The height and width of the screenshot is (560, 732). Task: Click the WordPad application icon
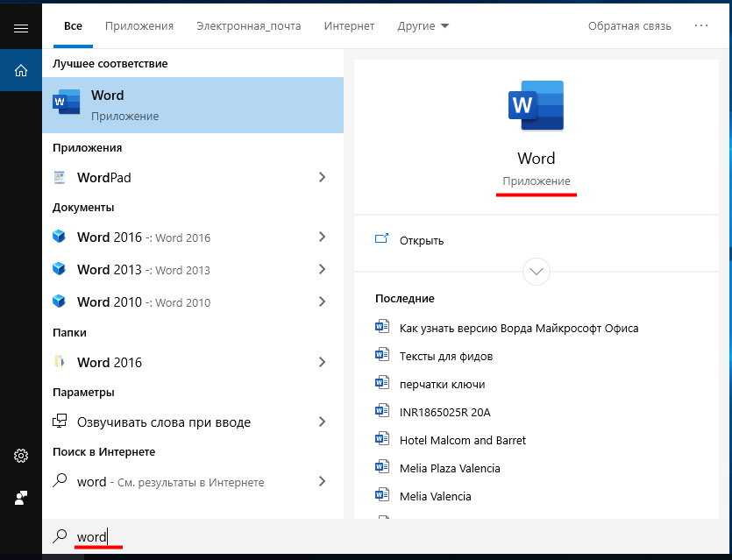click(60, 177)
